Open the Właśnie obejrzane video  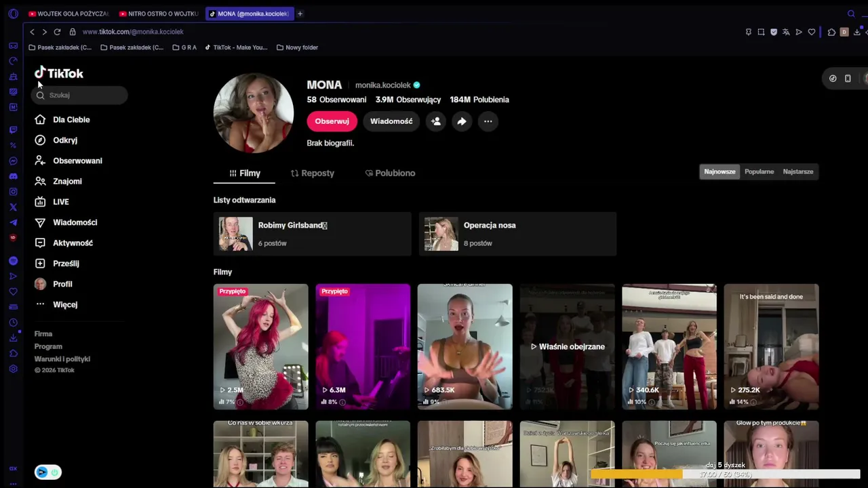click(567, 346)
